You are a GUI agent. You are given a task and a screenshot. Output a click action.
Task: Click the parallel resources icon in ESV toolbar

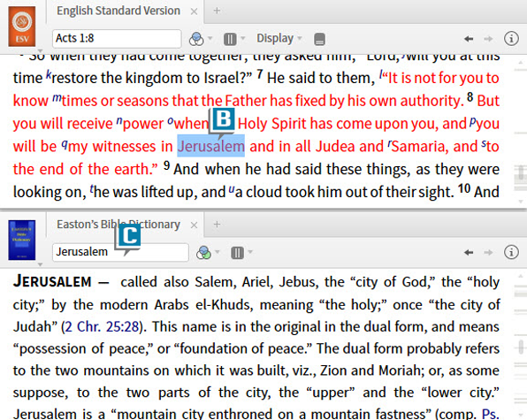click(230, 39)
